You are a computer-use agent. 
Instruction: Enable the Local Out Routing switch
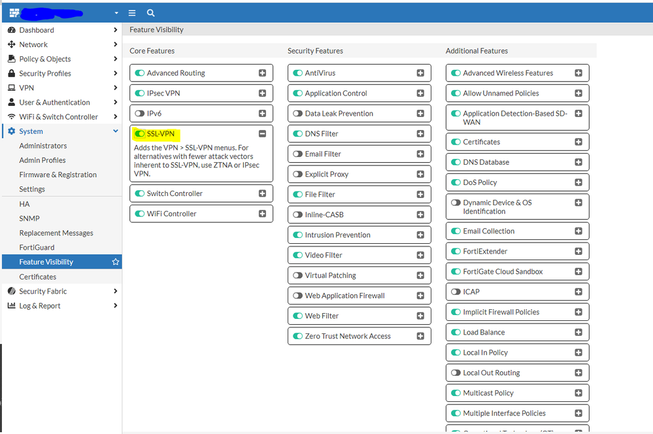click(456, 373)
